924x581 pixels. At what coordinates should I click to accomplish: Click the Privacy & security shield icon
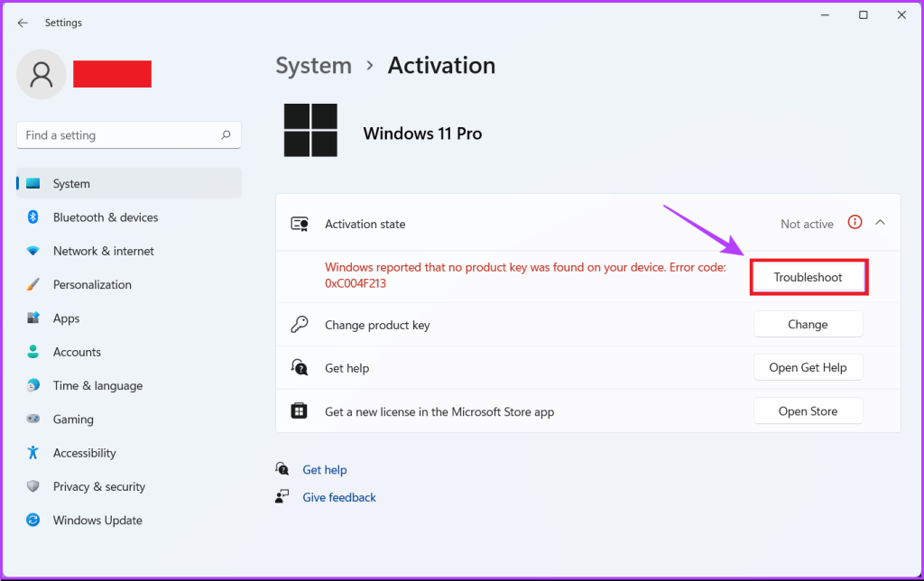coord(33,486)
